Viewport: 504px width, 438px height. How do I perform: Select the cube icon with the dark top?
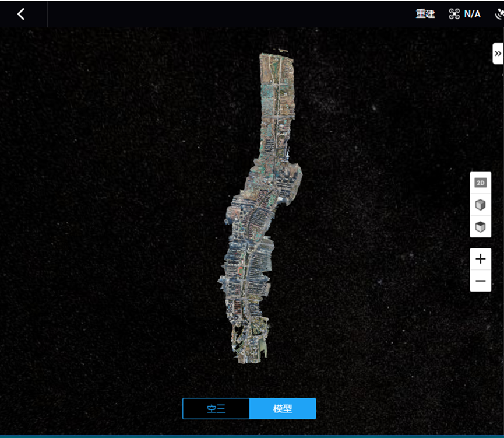(x=480, y=227)
